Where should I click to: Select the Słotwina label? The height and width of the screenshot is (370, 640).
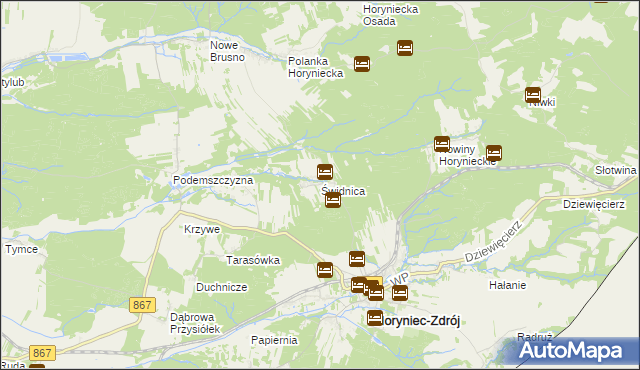[x=616, y=170]
